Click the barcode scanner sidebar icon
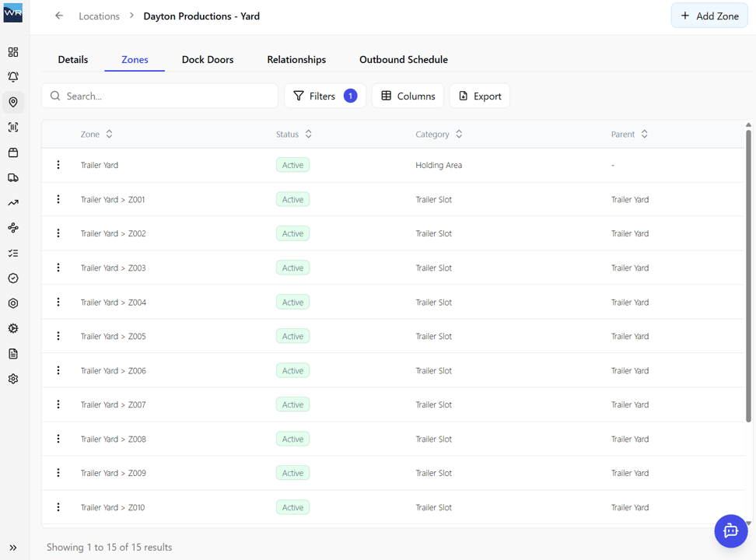Viewport: 756px width, 560px height. click(x=13, y=128)
